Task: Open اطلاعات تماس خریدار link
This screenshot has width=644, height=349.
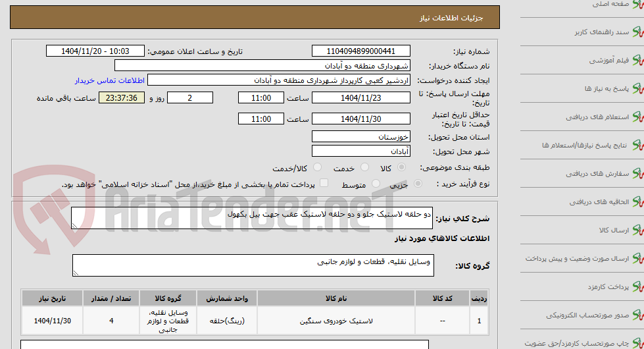Action: [110, 80]
